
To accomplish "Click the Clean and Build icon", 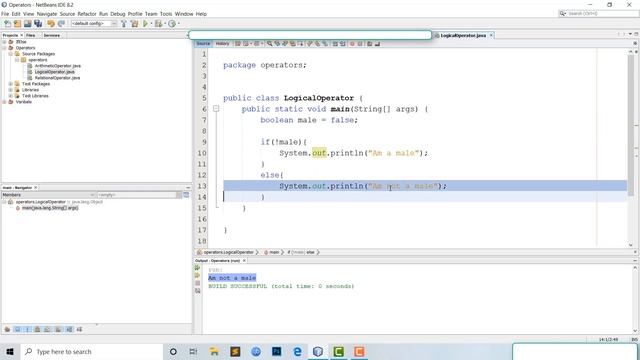I will (134, 24).
